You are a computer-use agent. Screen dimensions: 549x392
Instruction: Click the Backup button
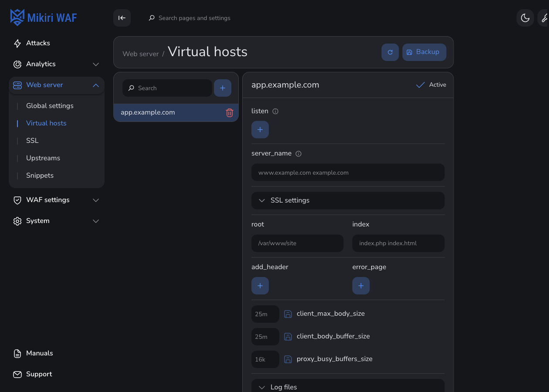424,52
